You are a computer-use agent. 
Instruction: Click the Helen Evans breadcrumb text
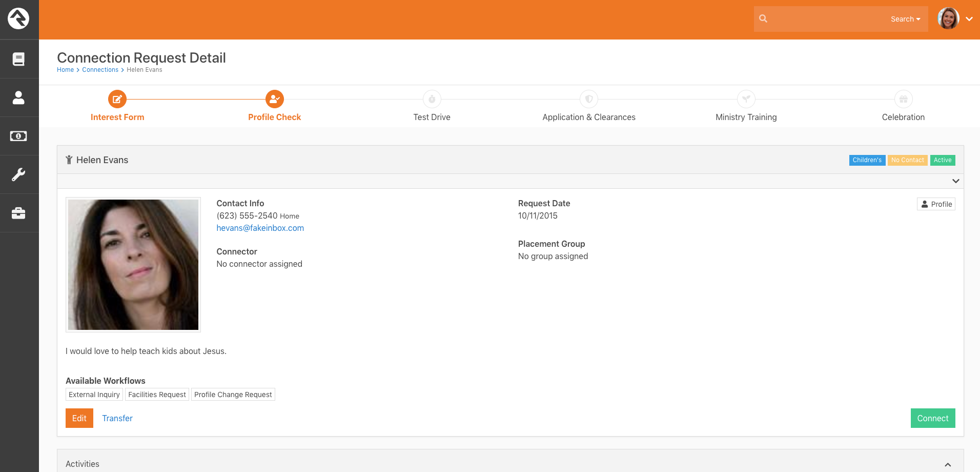[145, 70]
